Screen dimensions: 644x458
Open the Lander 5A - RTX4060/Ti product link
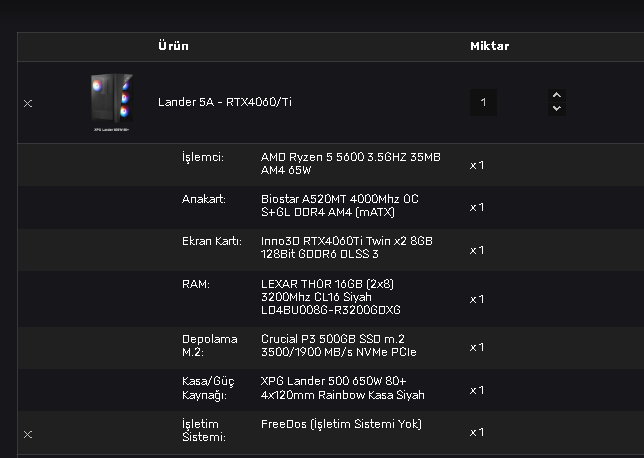225,102
